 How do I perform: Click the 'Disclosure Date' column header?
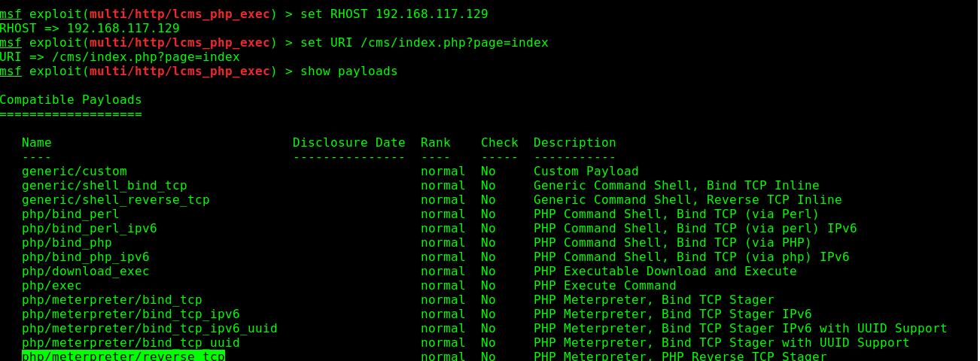(x=349, y=143)
